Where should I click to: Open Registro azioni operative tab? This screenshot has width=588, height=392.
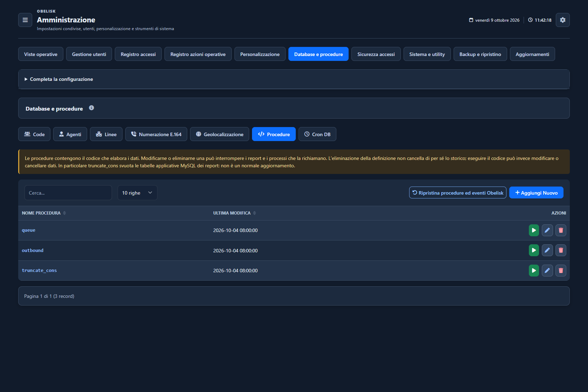[198, 54]
